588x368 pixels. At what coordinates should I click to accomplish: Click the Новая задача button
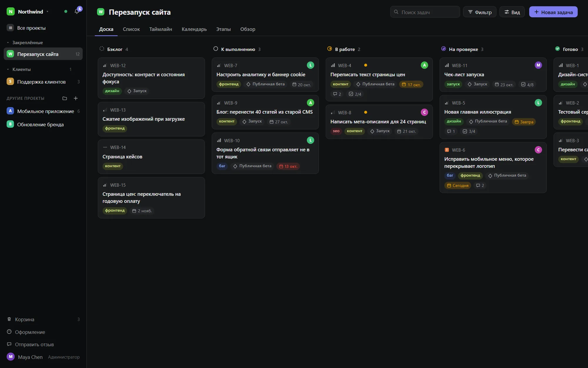point(553,12)
